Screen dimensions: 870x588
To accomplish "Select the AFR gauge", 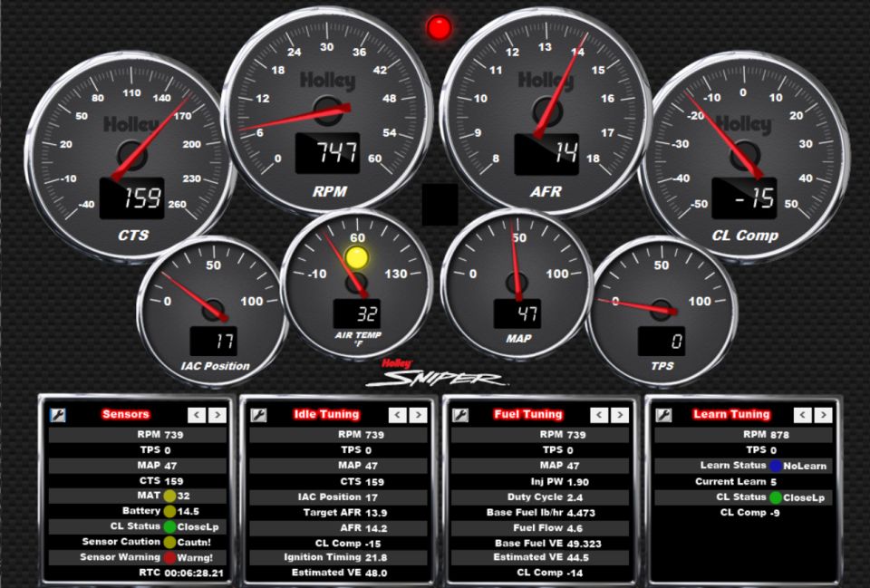I will pos(546,111).
